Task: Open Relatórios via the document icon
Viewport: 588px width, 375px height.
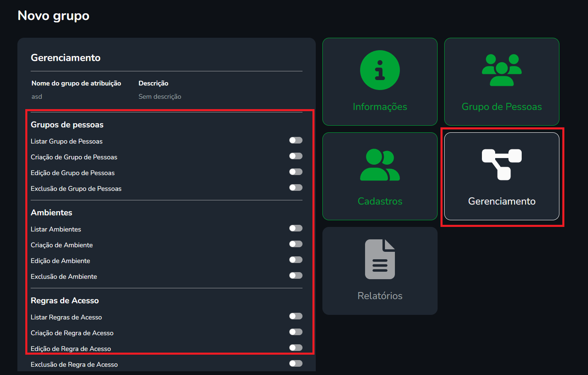Action: [380, 259]
